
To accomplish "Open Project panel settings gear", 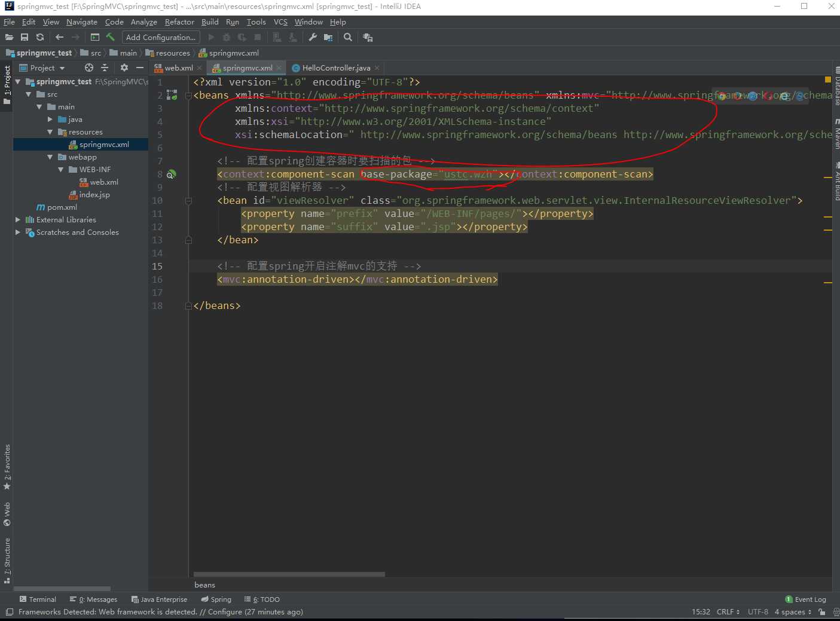I will point(124,68).
